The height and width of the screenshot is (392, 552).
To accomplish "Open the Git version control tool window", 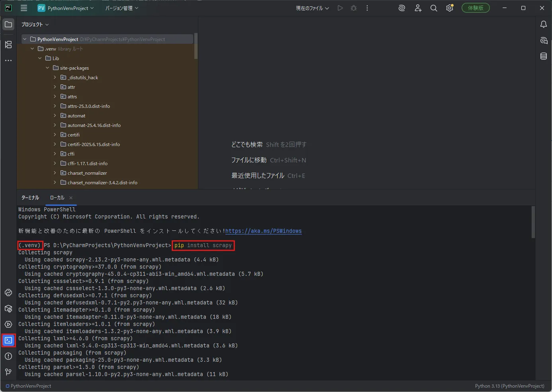I will [8, 372].
